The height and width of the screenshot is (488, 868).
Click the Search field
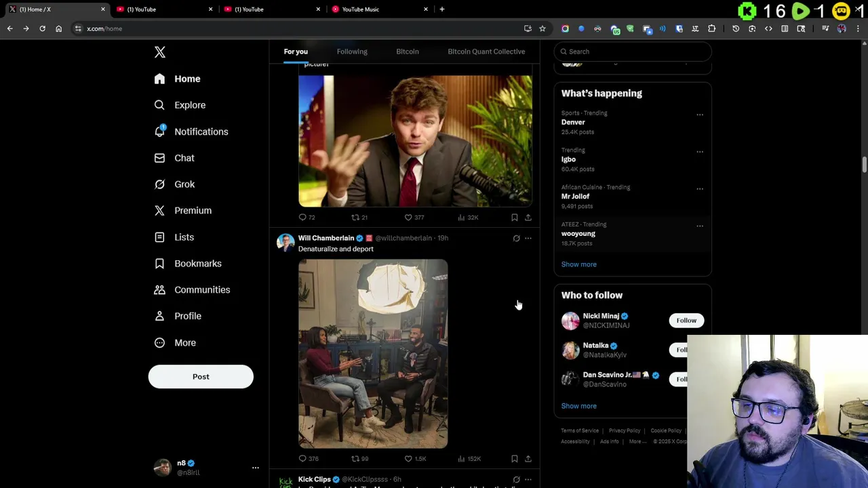[633, 52]
